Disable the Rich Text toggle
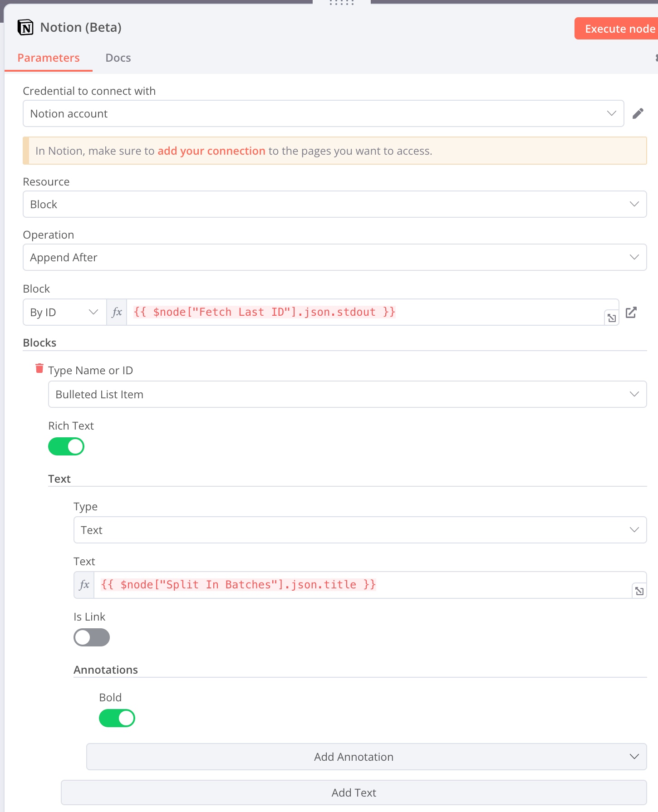The image size is (658, 812). (x=66, y=446)
